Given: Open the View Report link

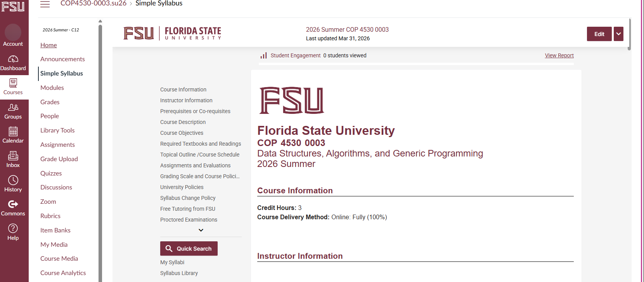Looking at the screenshot, I should [x=559, y=55].
